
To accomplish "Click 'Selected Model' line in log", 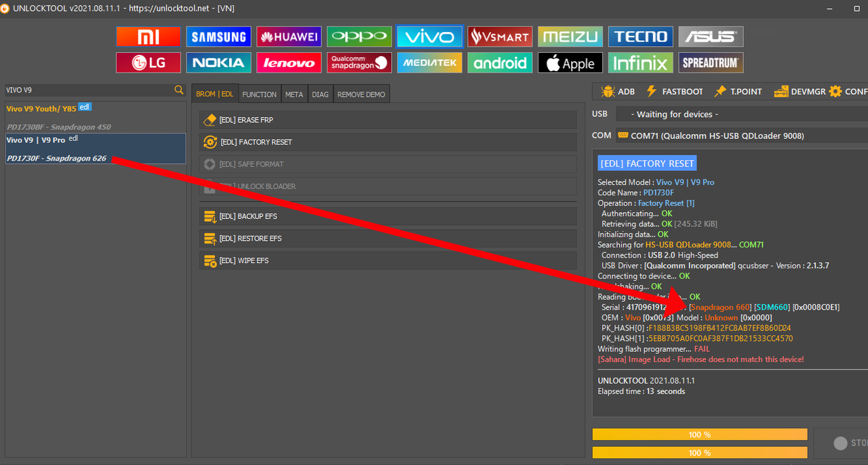I will [656, 182].
